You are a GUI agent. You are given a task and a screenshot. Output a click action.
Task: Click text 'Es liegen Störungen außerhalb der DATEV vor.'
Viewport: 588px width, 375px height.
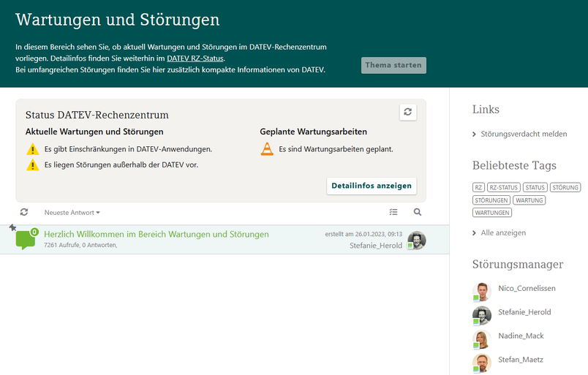point(121,165)
